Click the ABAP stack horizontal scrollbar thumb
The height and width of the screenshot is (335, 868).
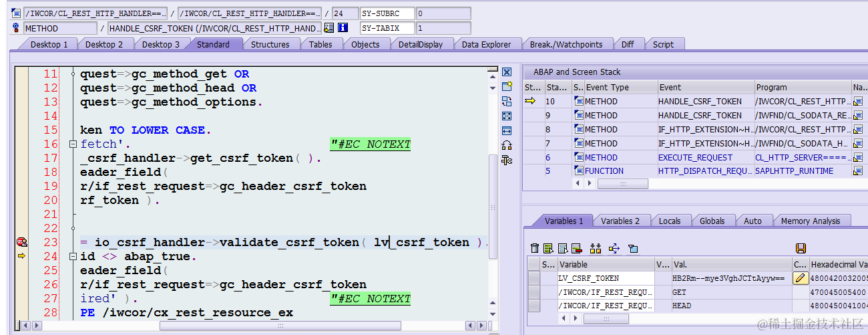tap(622, 184)
